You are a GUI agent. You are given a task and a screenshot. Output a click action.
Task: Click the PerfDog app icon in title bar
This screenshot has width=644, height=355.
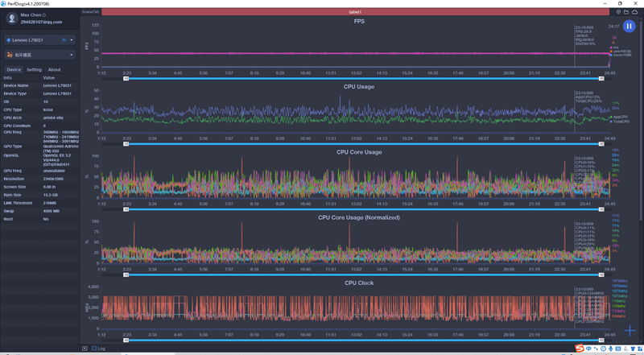pyautogui.click(x=3, y=3)
